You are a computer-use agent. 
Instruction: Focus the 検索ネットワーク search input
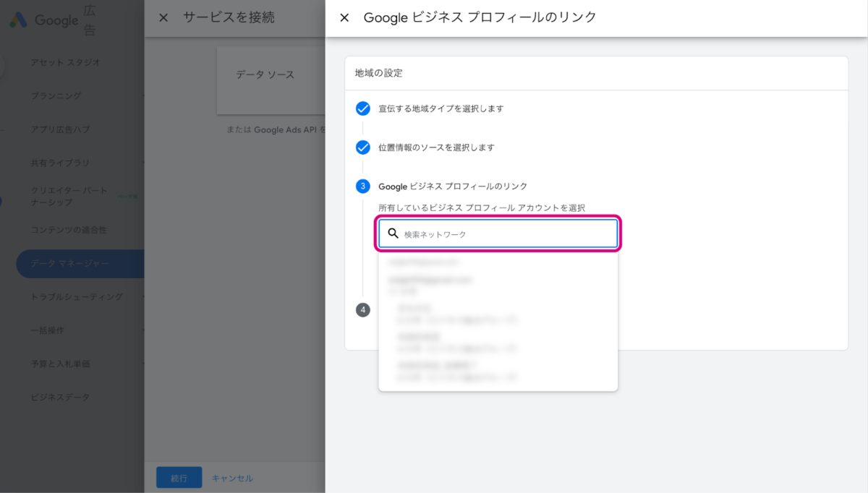[506, 234]
